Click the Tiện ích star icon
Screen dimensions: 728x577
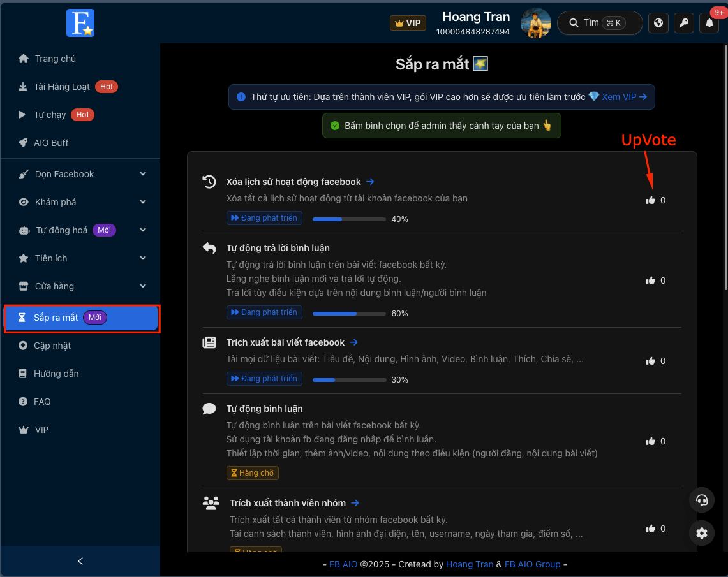[x=23, y=258]
